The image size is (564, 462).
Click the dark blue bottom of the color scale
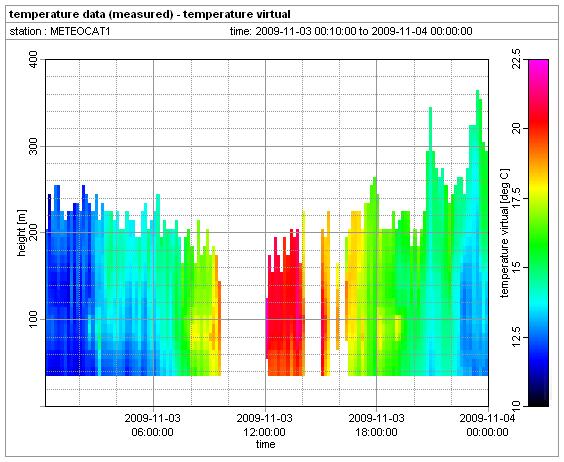538,381
